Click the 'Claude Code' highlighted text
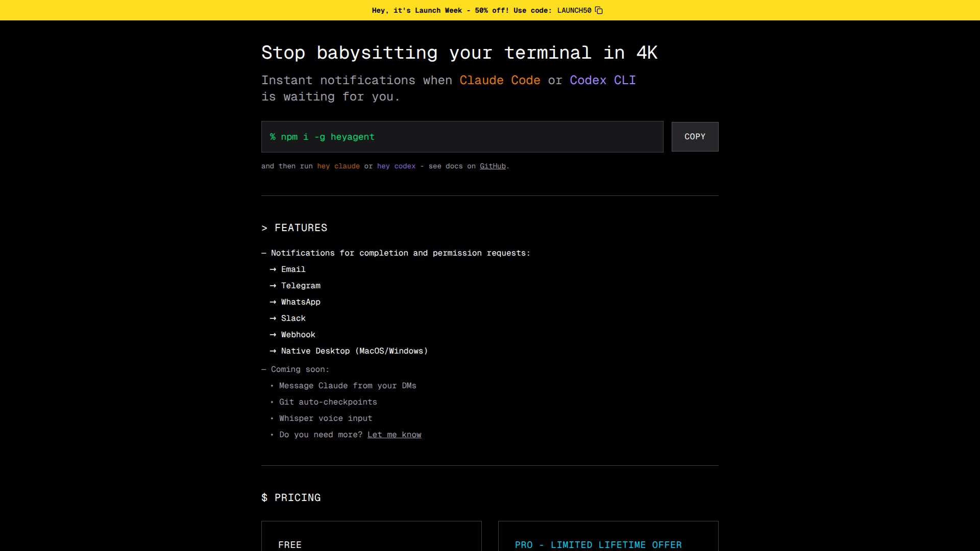The width and height of the screenshot is (980, 551). [500, 80]
